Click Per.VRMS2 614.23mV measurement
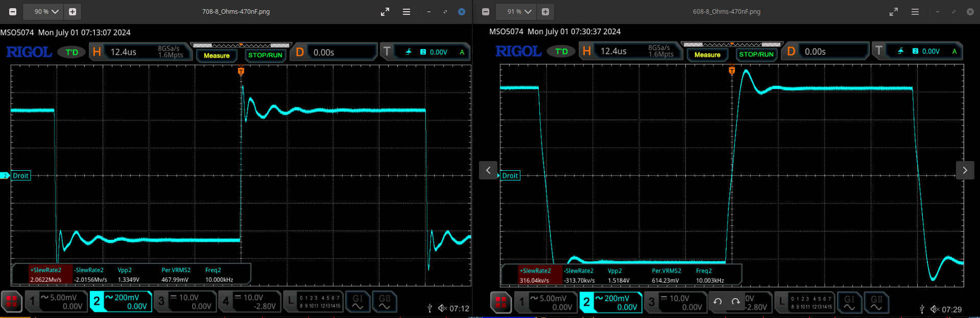The image size is (980, 318). coord(666,276)
